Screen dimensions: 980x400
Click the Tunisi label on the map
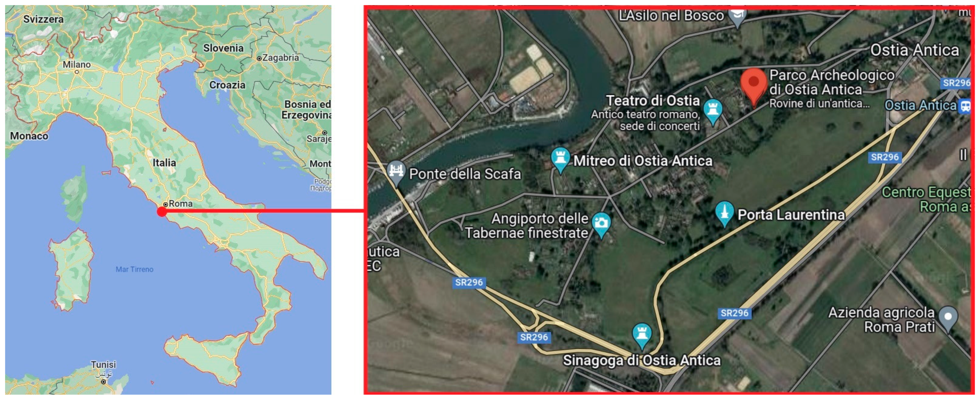[x=103, y=364]
